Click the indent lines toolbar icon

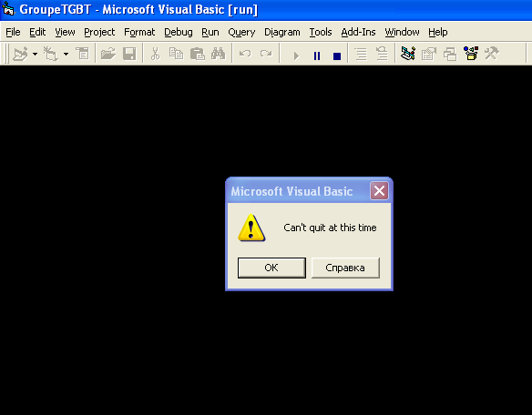pos(361,54)
